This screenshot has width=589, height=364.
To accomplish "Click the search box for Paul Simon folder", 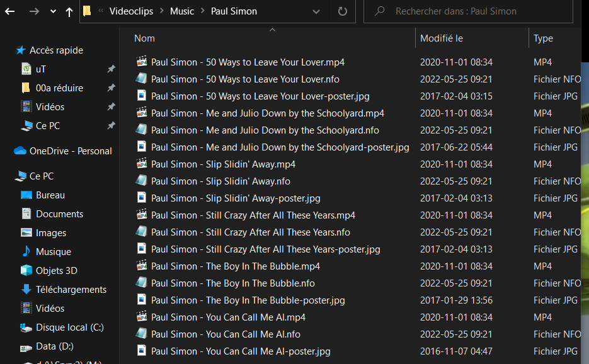I will coord(479,11).
